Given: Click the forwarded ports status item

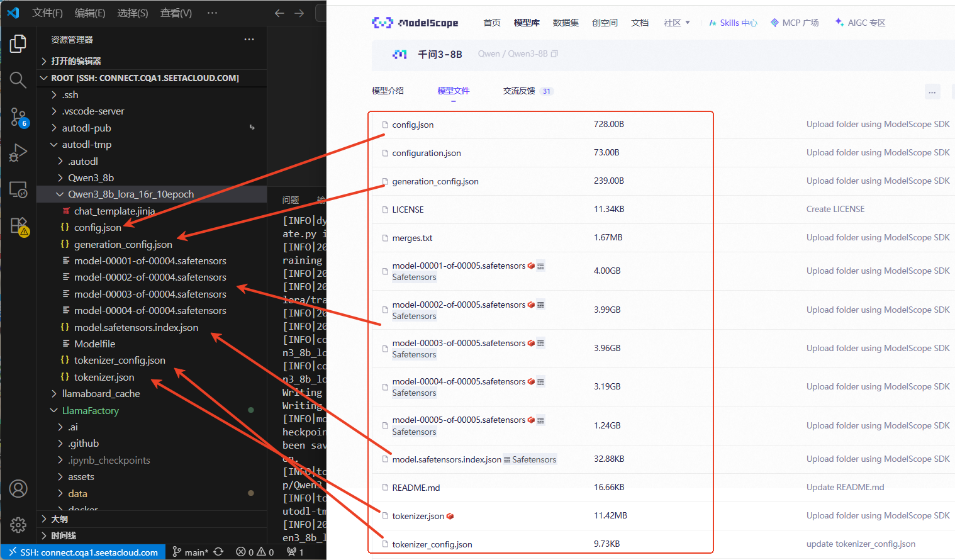Looking at the screenshot, I should point(295,552).
